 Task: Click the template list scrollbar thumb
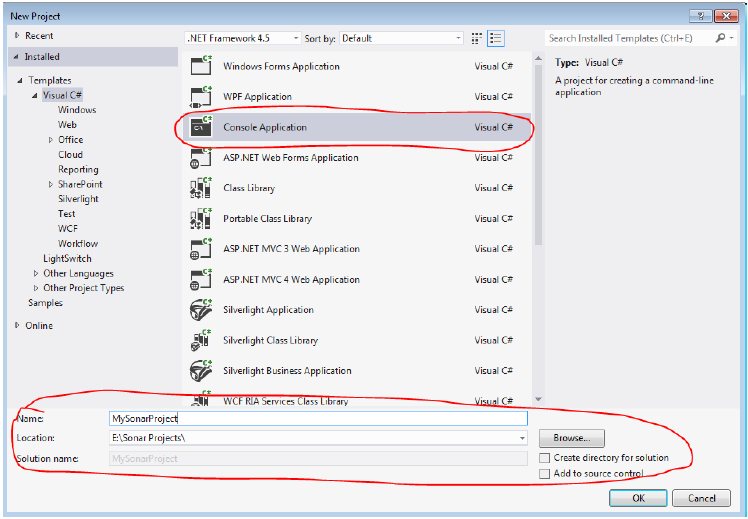point(538,155)
